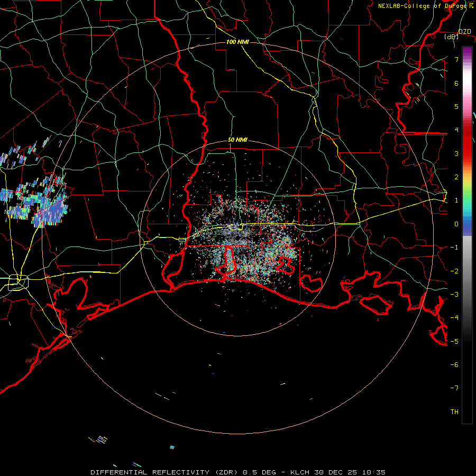The width and height of the screenshot is (476, 476).
Task: Click the 2 value on the scale
Action: point(456,177)
